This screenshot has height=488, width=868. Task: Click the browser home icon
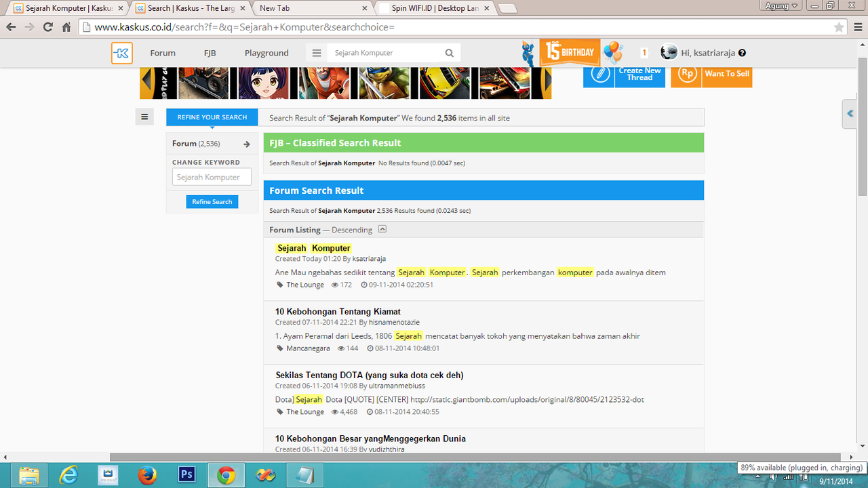point(66,27)
